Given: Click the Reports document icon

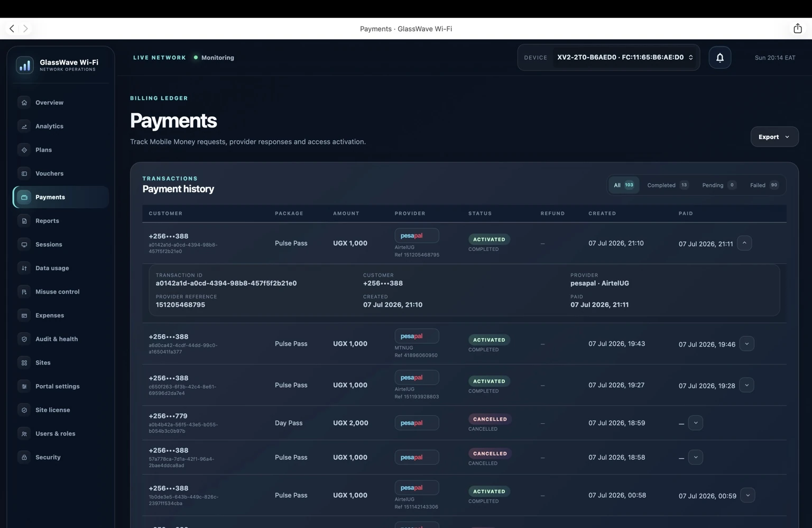Looking at the screenshot, I should (24, 221).
